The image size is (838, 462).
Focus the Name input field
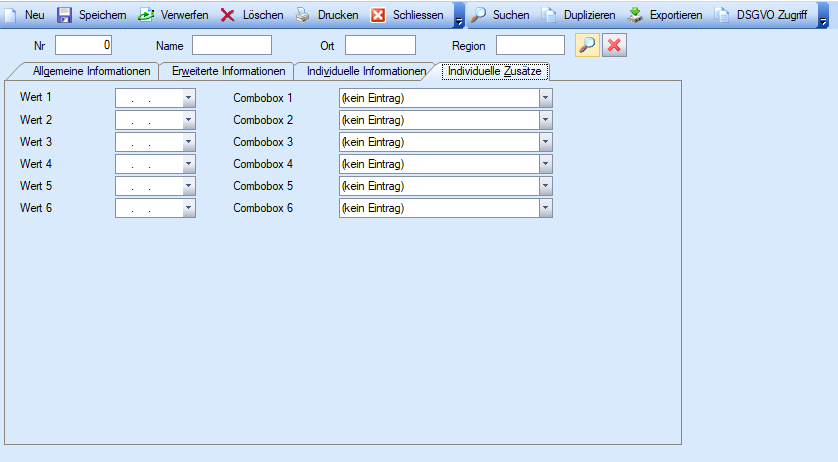click(232, 45)
